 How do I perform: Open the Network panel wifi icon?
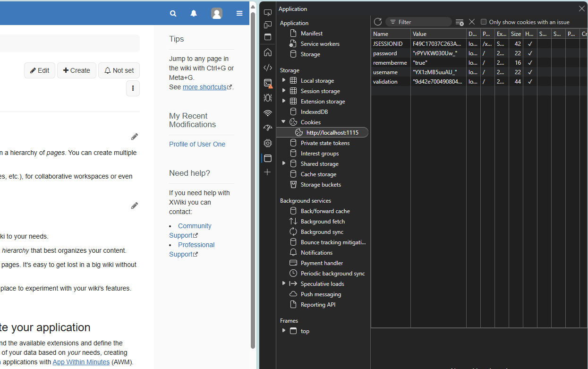pyautogui.click(x=268, y=113)
